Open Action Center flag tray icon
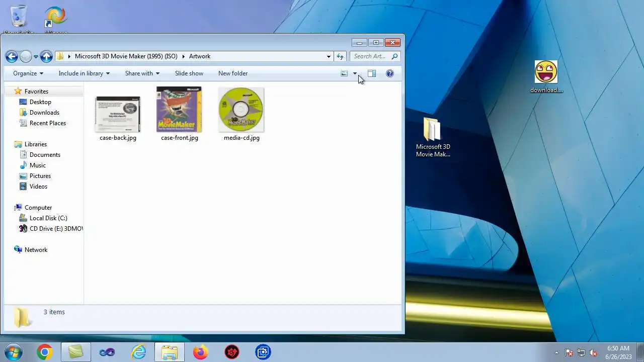Screen dimensions: 644x362 pos(569,352)
